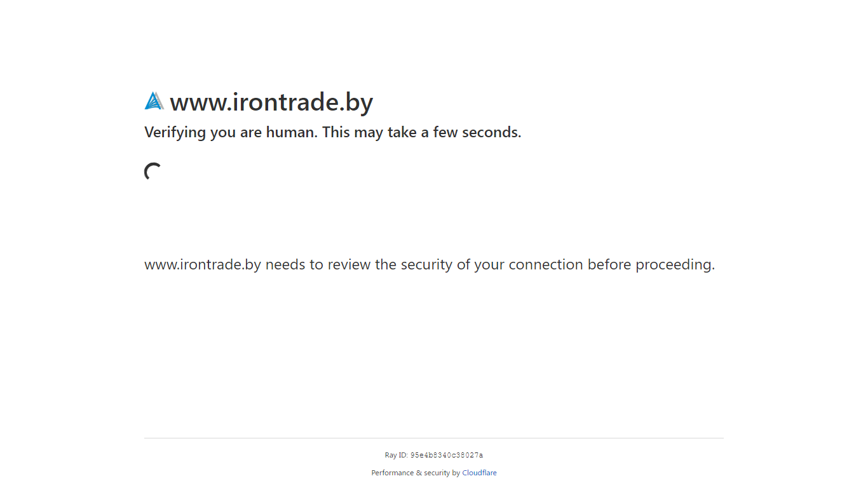The width and height of the screenshot is (868, 488).
Task: Click the word "Verifying" in the subtitle
Action: 175,132
